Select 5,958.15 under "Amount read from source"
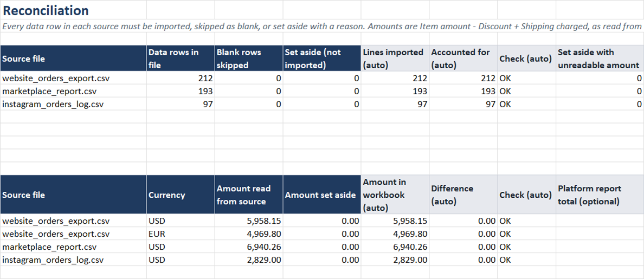The height and width of the screenshot is (279, 644). pyautogui.click(x=248, y=220)
